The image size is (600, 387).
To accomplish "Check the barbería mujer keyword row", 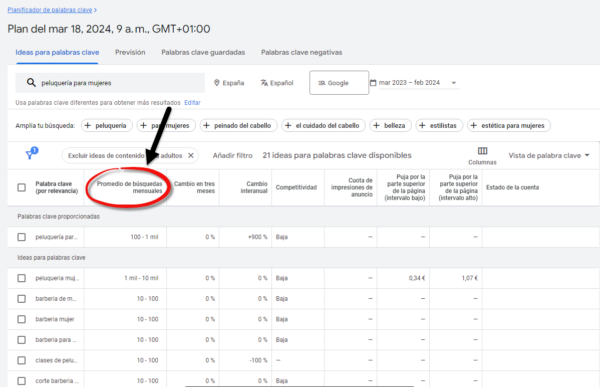I will click(x=21, y=319).
